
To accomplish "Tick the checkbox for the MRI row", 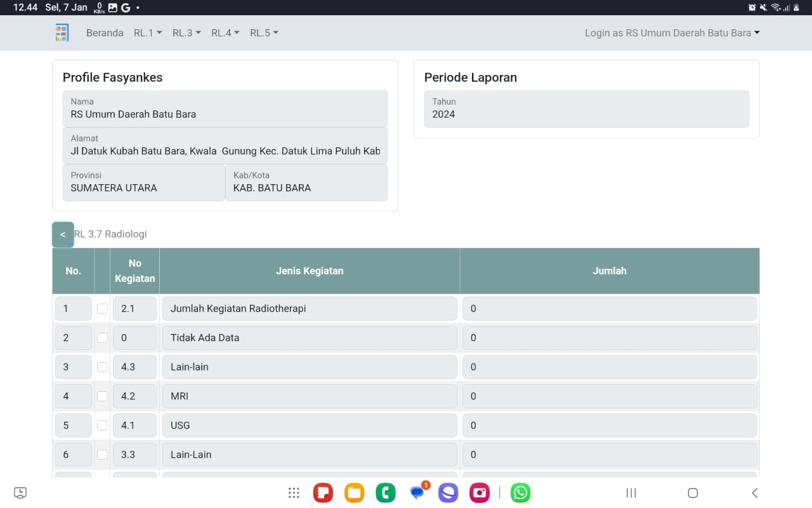I will click(x=102, y=396).
